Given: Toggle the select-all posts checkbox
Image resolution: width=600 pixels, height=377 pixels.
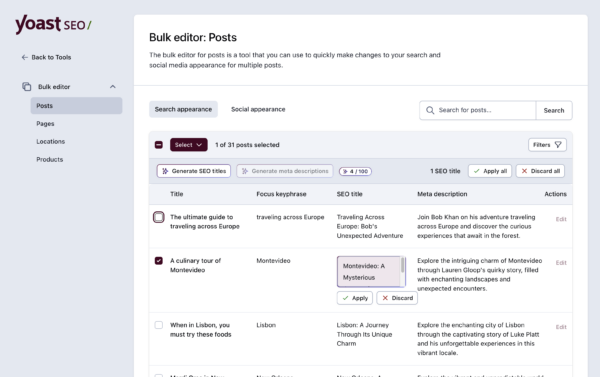Looking at the screenshot, I should point(159,145).
